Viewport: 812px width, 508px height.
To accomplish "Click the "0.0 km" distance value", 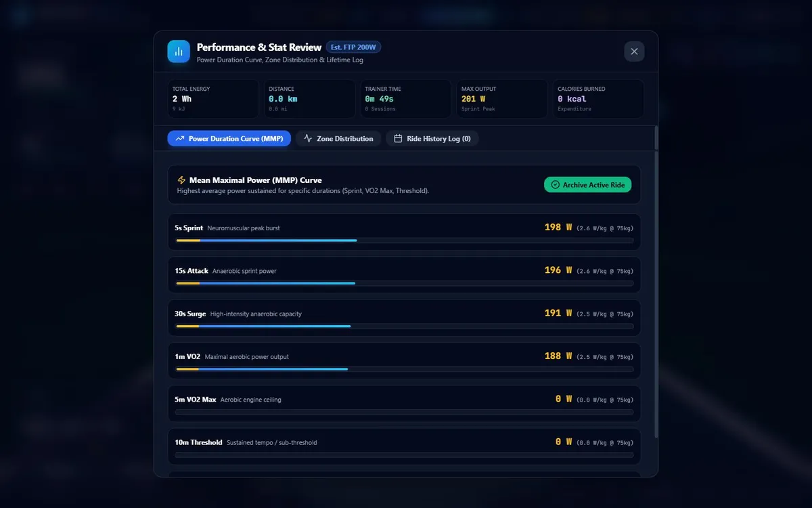I will (x=283, y=99).
